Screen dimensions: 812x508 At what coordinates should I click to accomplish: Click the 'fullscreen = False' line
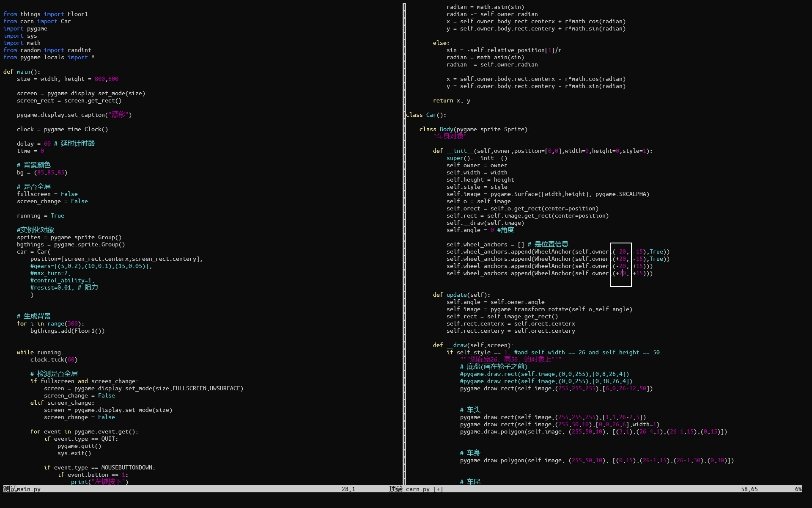click(47, 194)
